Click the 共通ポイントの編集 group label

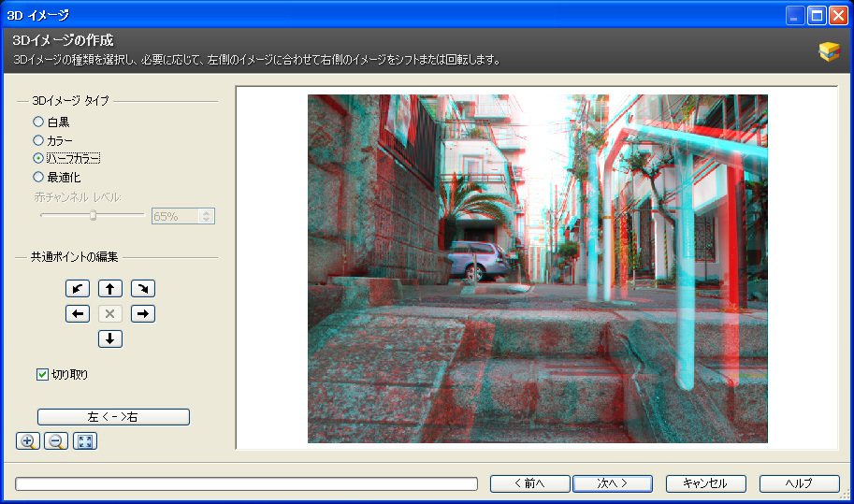pyautogui.click(x=74, y=257)
